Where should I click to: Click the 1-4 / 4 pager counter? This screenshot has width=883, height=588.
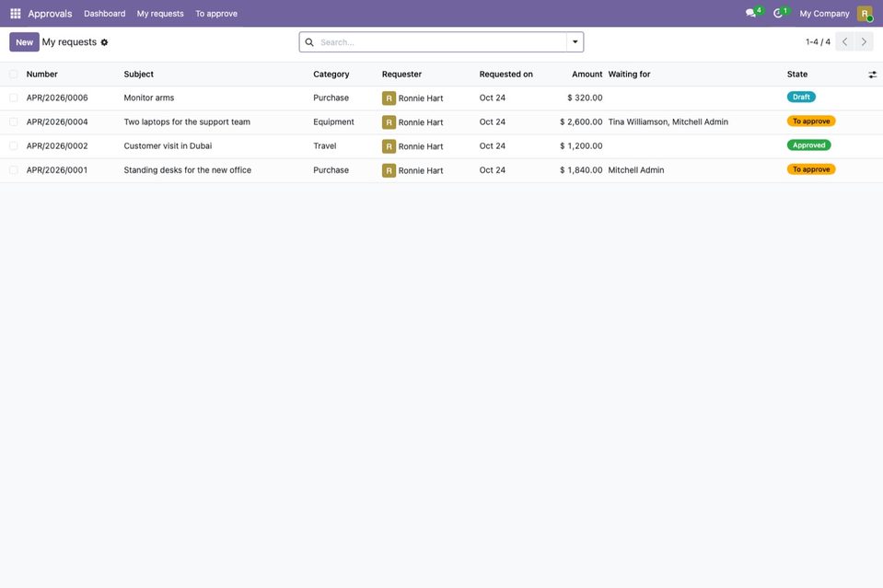click(x=818, y=41)
